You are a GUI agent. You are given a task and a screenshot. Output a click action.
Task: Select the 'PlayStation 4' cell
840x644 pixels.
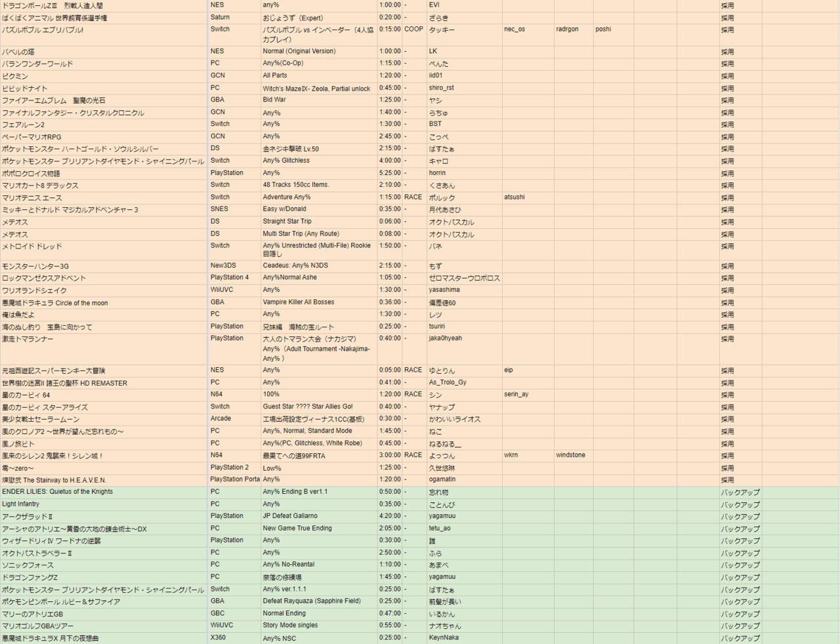(234, 278)
